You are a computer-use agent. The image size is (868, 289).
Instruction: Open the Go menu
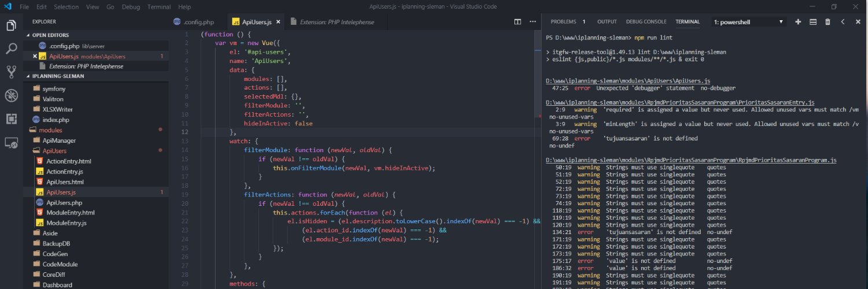(x=110, y=7)
